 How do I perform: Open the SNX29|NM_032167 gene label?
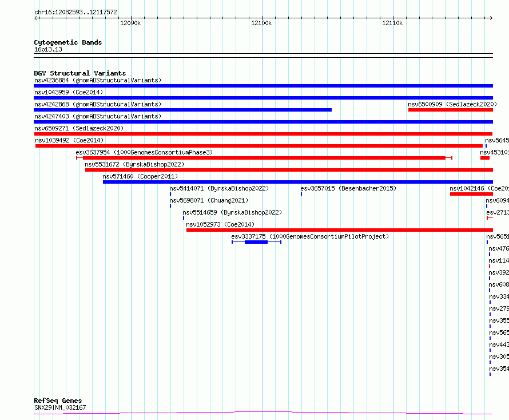coord(60,407)
